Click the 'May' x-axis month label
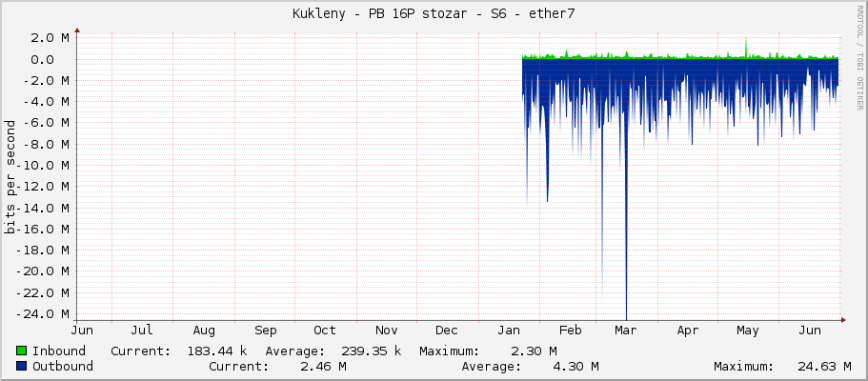Screen dimensions: 868x381 point(747,331)
